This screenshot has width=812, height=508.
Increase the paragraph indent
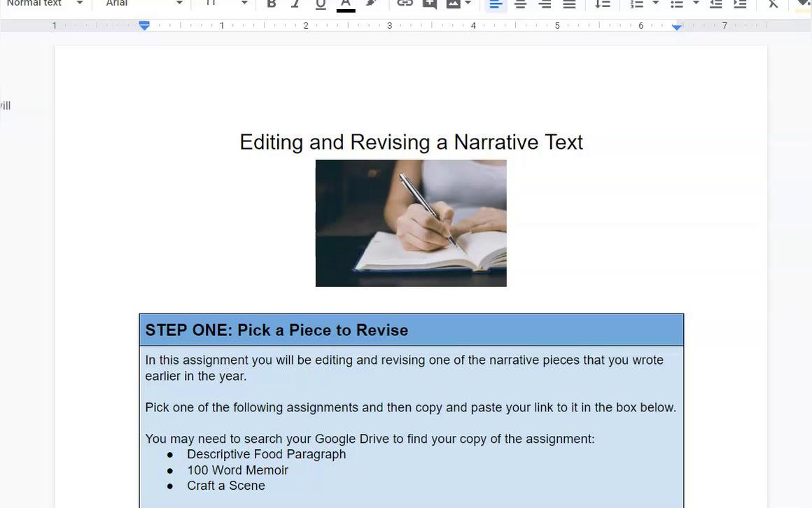click(x=740, y=4)
